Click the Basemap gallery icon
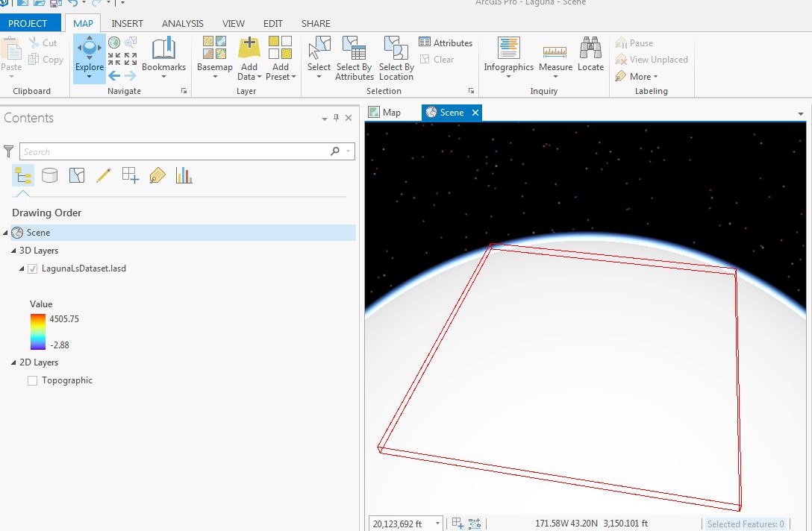The height and width of the screenshot is (531, 812). (214, 48)
